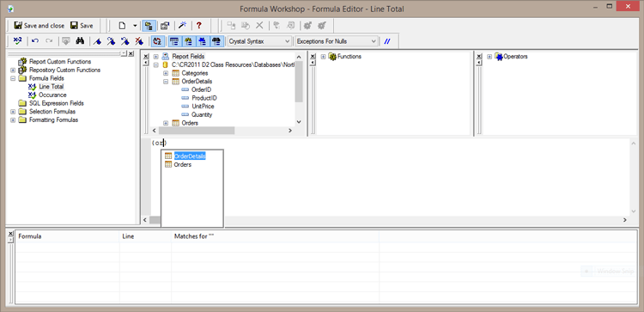The image size is (644, 312).
Task: Select the Occurance formula
Action: click(52, 95)
